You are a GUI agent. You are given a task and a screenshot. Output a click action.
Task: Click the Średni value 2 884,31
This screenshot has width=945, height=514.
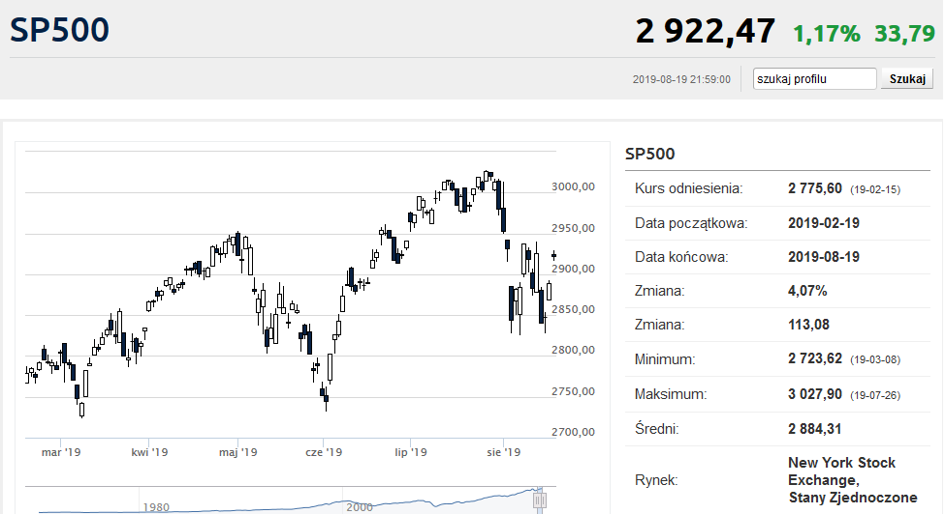tap(814, 429)
